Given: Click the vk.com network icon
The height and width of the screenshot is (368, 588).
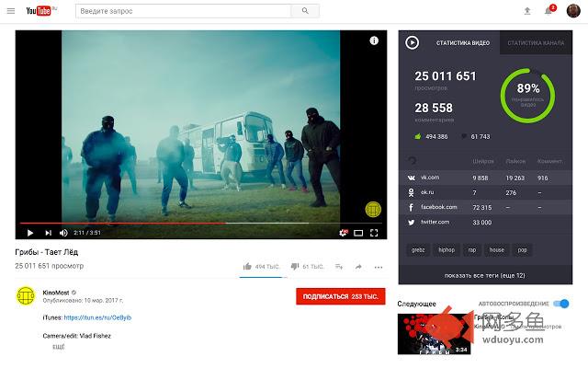Looking at the screenshot, I should [x=412, y=178].
